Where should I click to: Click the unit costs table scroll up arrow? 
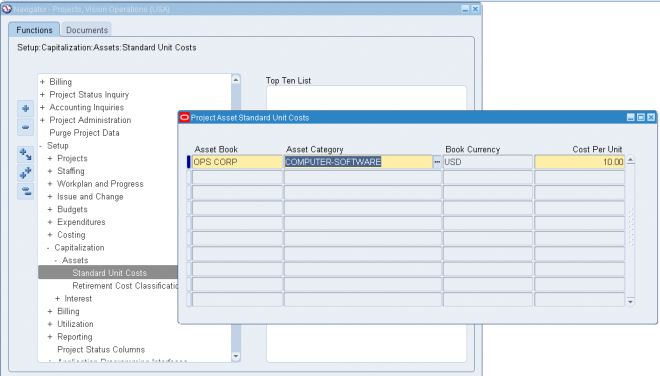(630, 160)
